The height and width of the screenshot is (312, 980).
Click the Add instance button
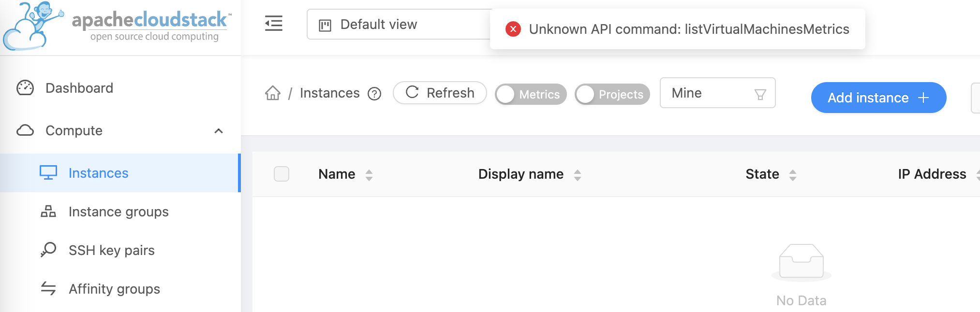pyautogui.click(x=878, y=98)
